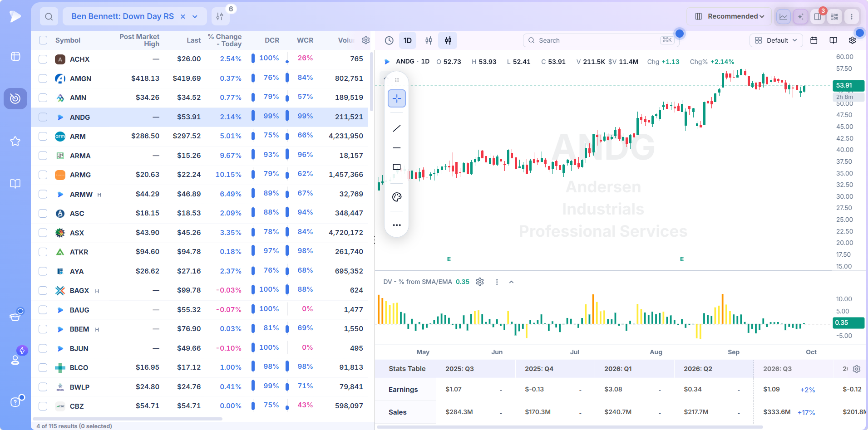868x430 pixels.
Task: Open the chart settings gear icon
Action: click(x=853, y=40)
